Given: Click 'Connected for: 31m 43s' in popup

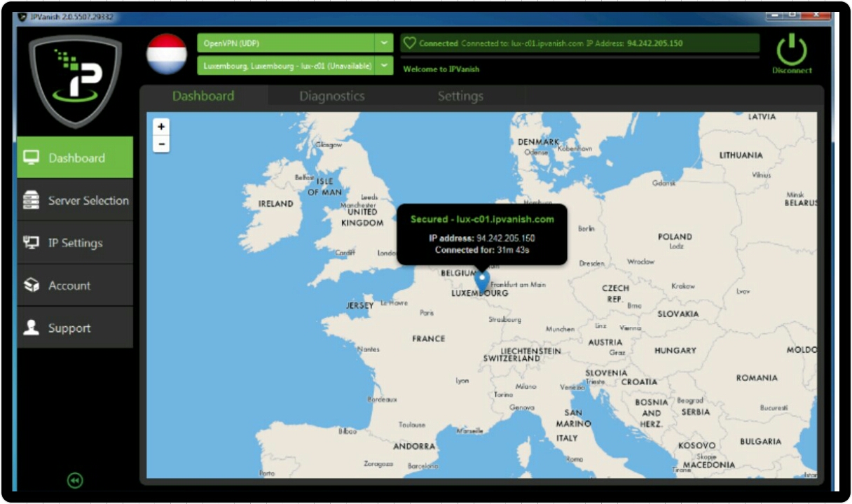Looking at the screenshot, I should pyautogui.click(x=482, y=250).
